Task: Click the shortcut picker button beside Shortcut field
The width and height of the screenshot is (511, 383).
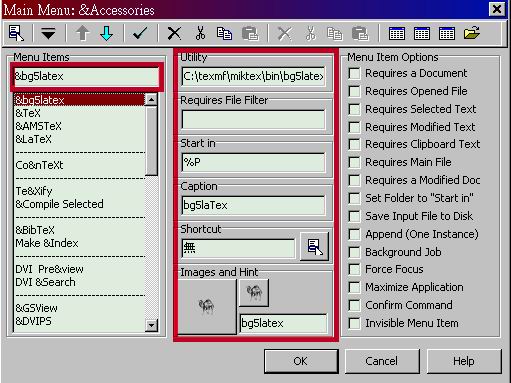Action: point(314,247)
